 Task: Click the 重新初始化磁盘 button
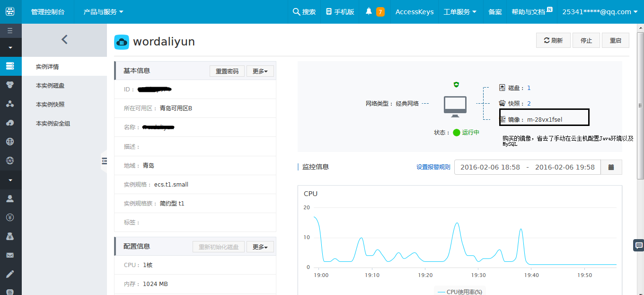[x=219, y=247]
